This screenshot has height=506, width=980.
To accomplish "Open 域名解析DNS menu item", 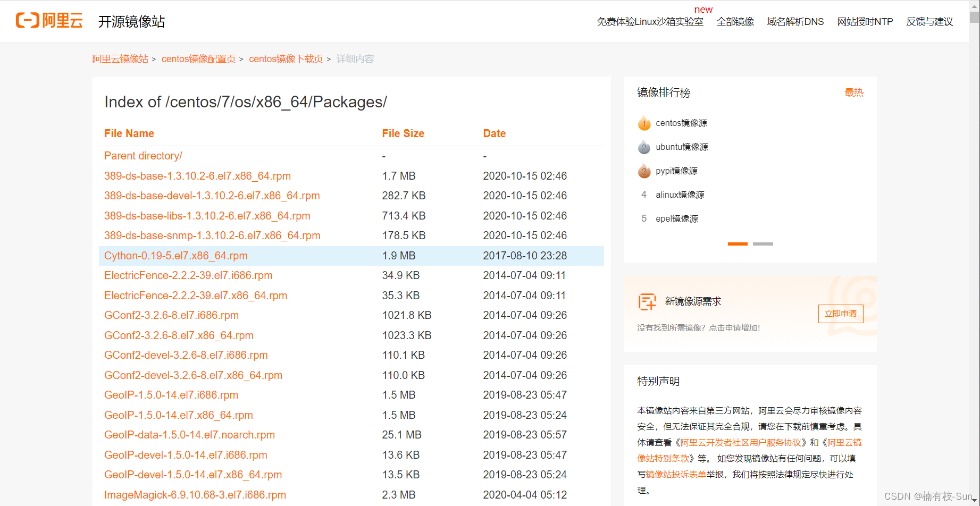I will 795,22.
